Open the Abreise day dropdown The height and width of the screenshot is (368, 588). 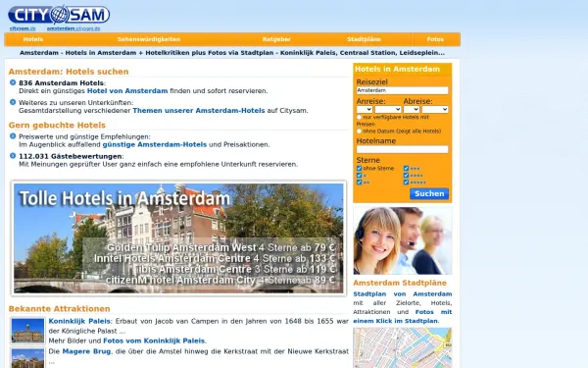412,109
